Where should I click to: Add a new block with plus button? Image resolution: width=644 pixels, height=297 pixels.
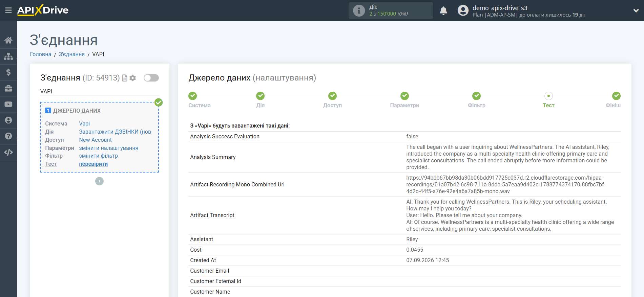pyautogui.click(x=99, y=181)
